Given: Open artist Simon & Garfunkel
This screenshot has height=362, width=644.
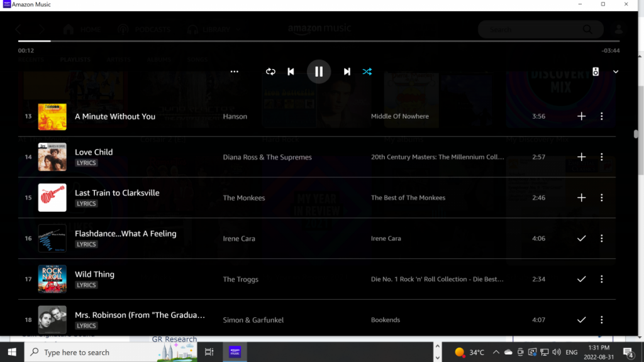Looking at the screenshot, I should pyautogui.click(x=253, y=320).
